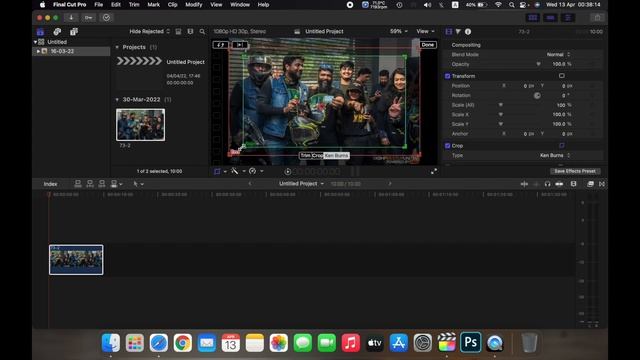Open the Mark menu
The width and height of the screenshot is (640, 360).
(153, 5)
